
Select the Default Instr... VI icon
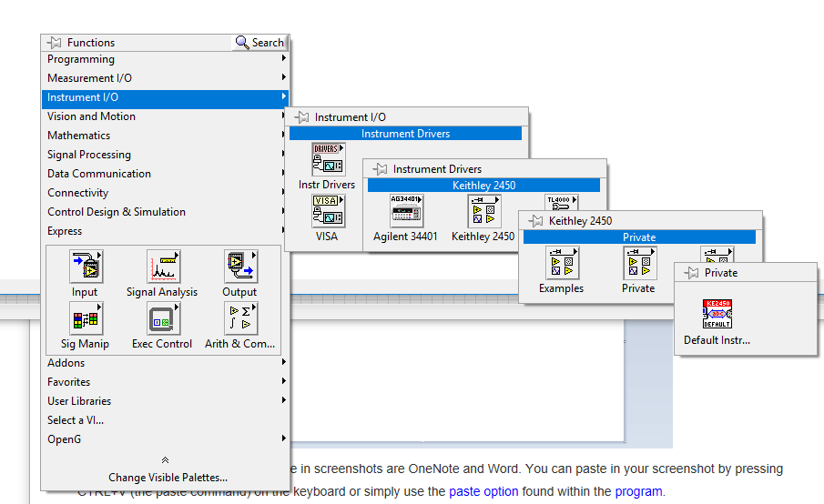[717, 314]
